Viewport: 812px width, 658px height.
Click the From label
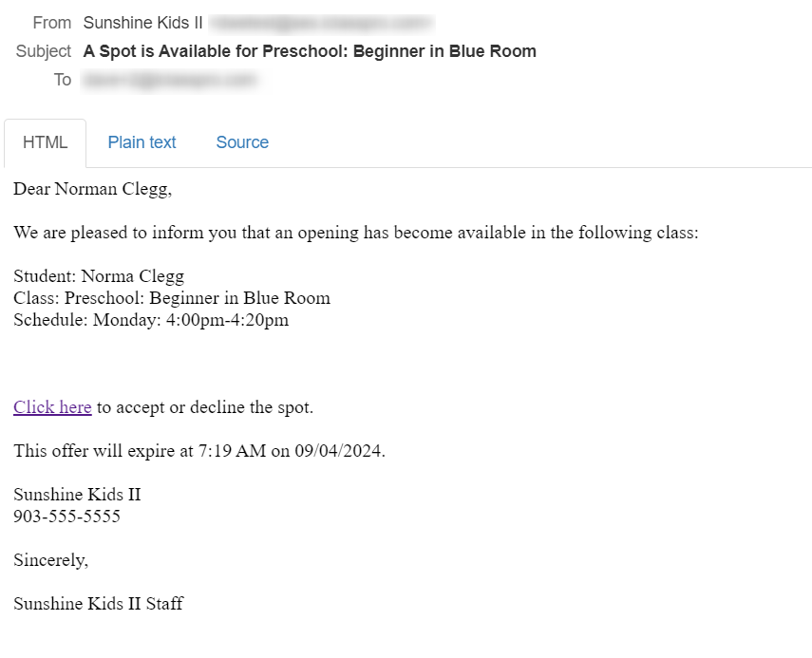coord(52,23)
